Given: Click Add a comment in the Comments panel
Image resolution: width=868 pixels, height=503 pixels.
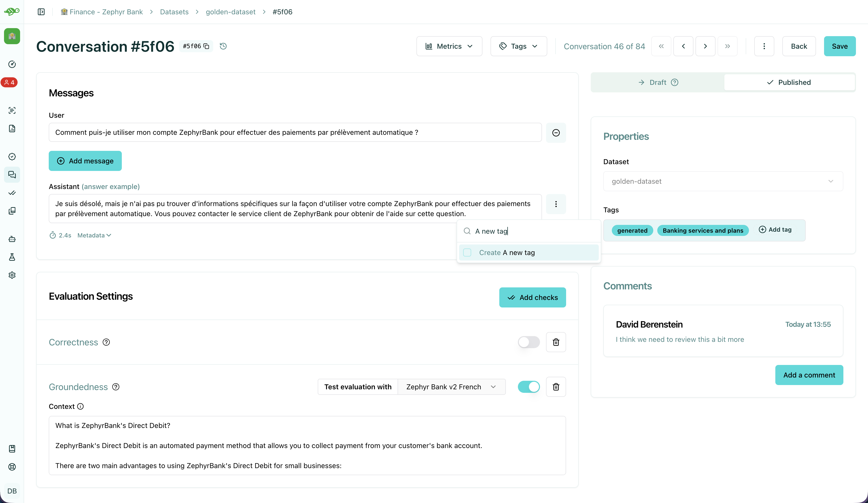Looking at the screenshot, I should 809,375.
